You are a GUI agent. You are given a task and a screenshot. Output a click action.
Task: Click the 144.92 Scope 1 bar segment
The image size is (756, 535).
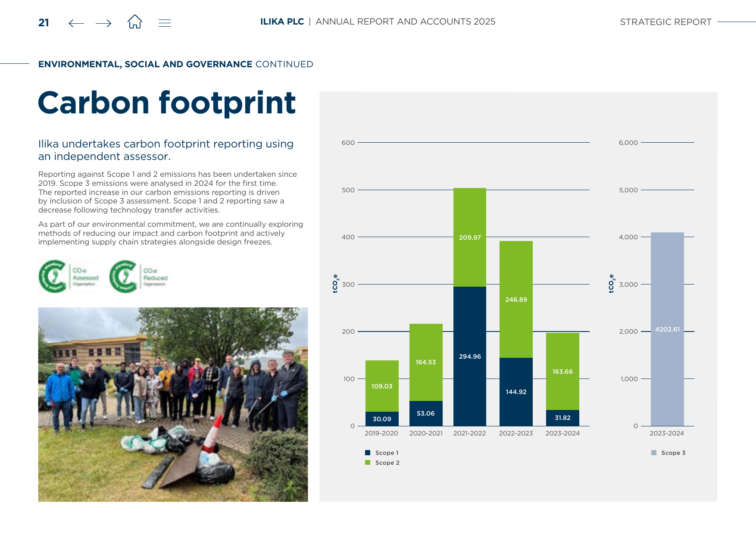tap(516, 392)
